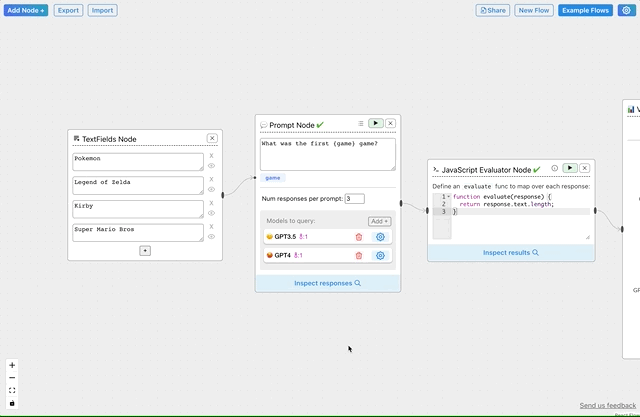Click the Prompt Node output handle
Image resolution: width=640 pixels, height=417 pixels.
[x=401, y=203]
